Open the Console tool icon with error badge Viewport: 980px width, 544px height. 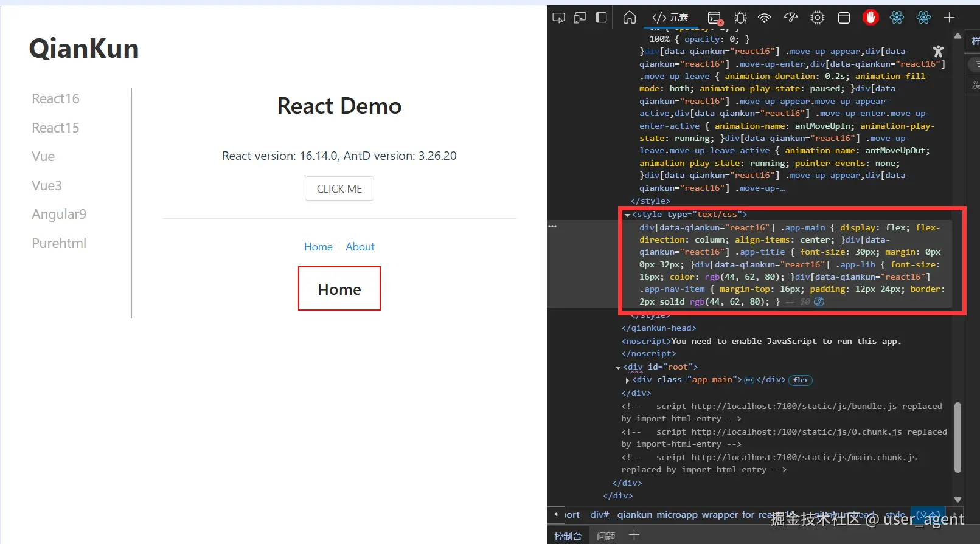pos(715,18)
